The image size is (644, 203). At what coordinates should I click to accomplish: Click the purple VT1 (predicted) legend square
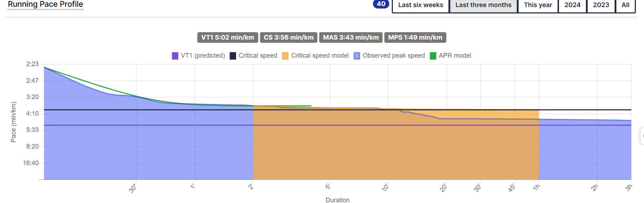(x=175, y=56)
